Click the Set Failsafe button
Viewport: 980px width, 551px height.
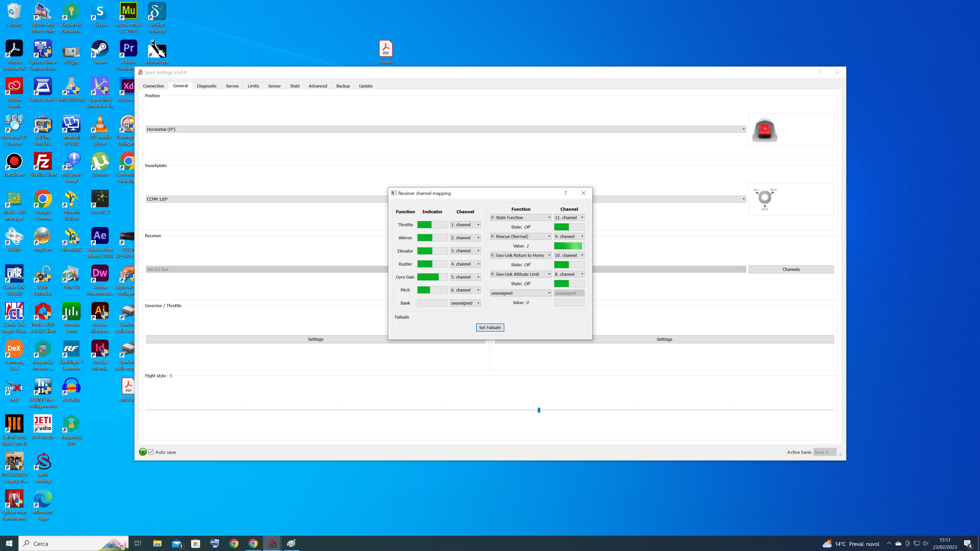[x=490, y=327]
